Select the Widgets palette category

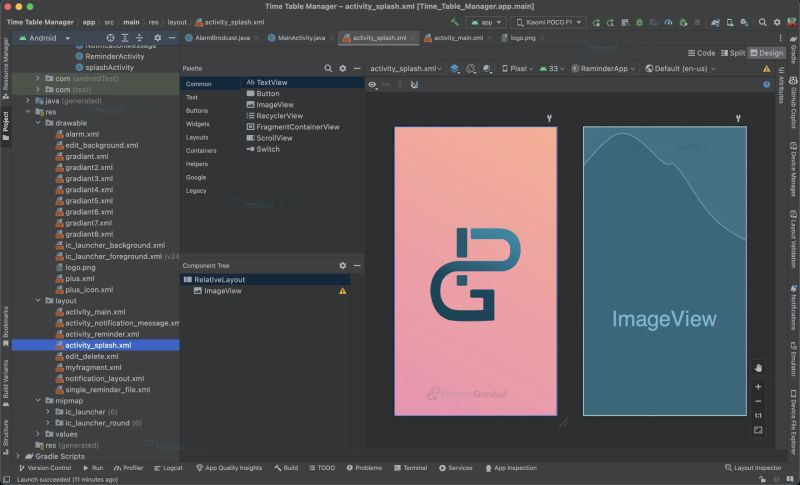(197, 124)
